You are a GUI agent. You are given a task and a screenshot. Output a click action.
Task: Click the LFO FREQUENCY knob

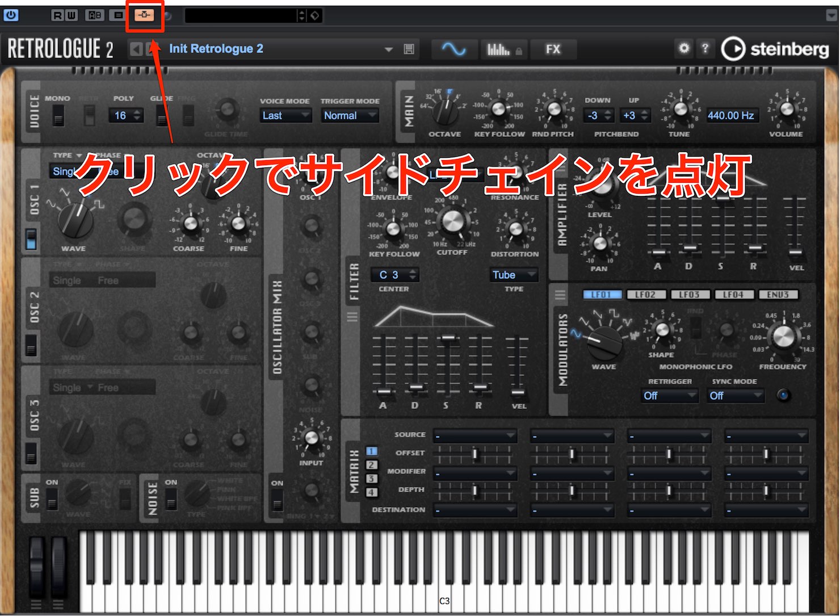click(x=783, y=337)
